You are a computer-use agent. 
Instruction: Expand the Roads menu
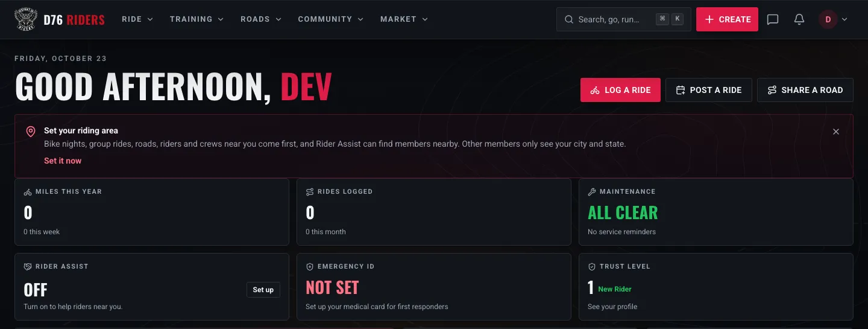point(261,19)
